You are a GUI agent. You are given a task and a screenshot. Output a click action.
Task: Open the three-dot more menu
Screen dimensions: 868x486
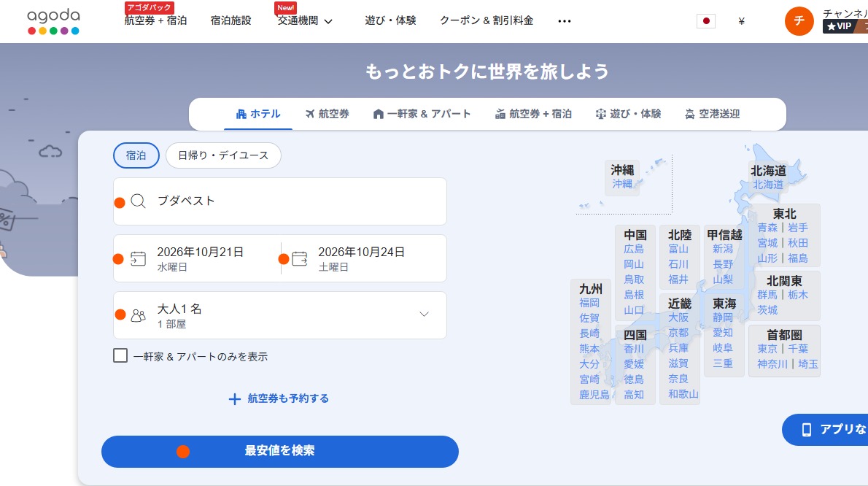564,21
